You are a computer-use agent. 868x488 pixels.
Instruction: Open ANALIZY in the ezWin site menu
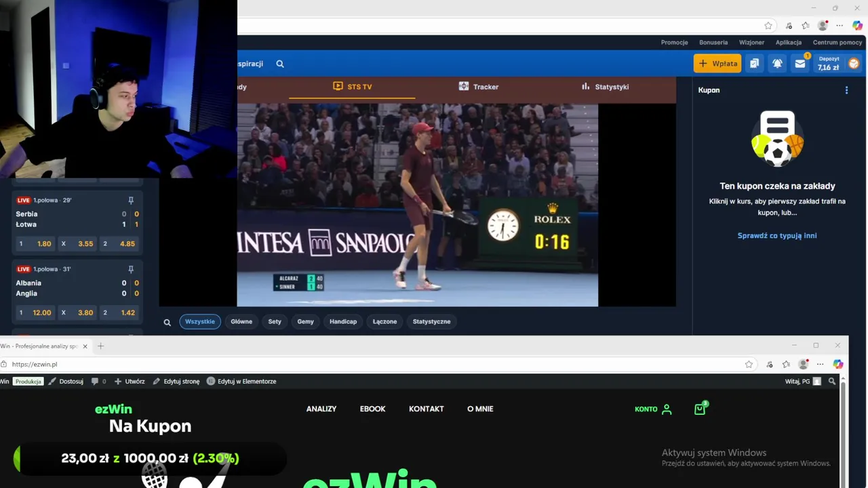[321, 409]
